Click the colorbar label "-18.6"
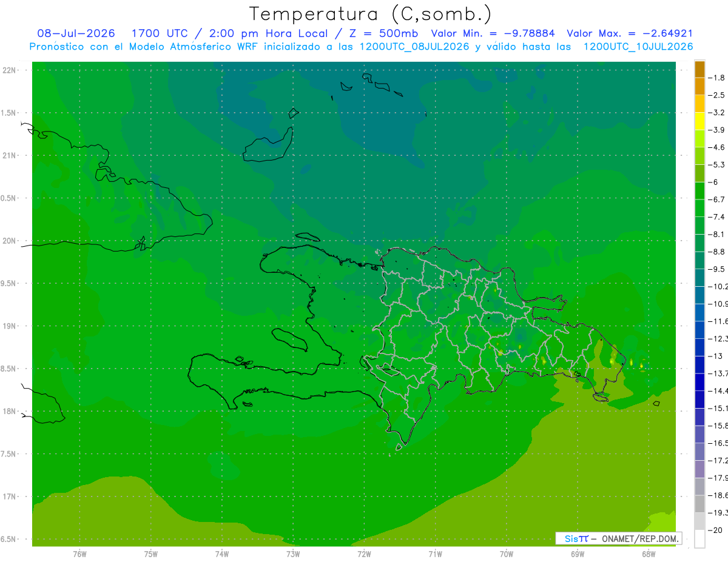Screen dimensions: 728x562 click(x=718, y=495)
